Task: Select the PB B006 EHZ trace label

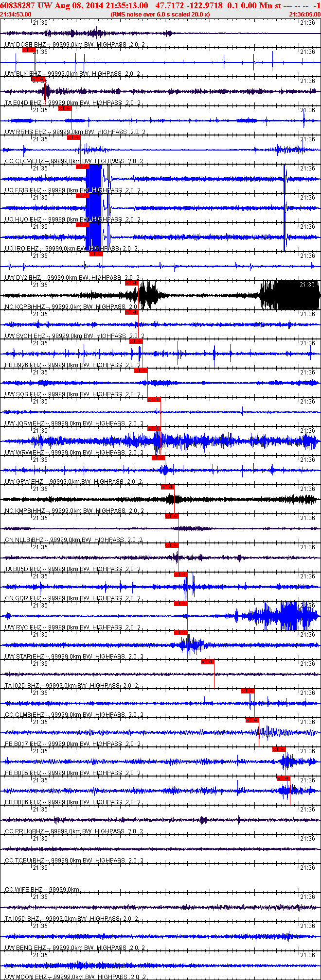Action: click(x=72, y=802)
